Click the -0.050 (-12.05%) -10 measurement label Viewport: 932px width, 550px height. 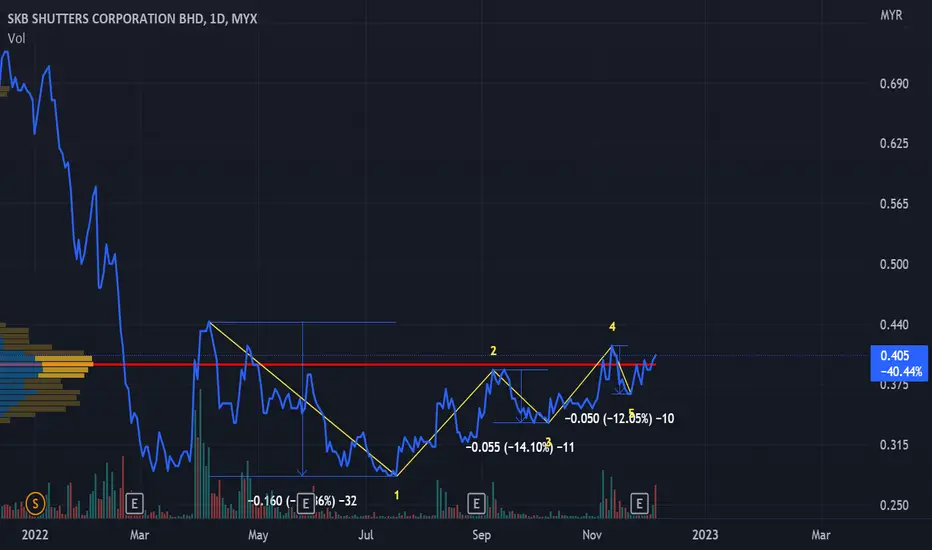(619, 419)
